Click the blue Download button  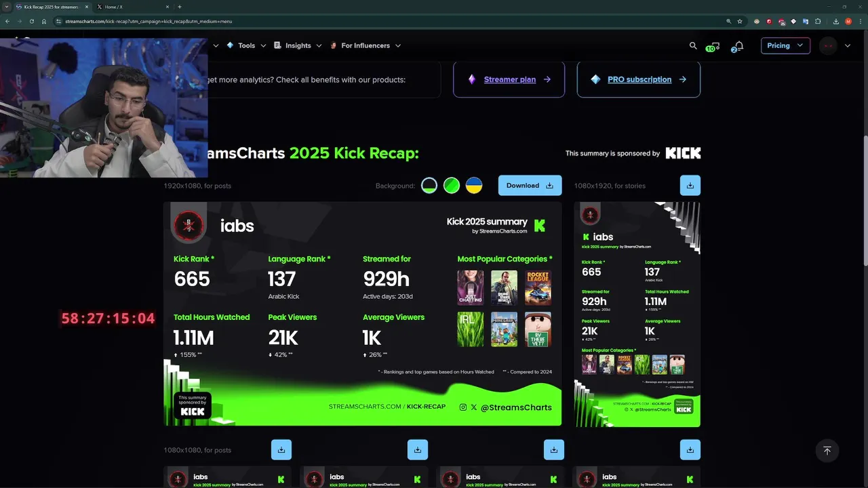pos(530,186)
